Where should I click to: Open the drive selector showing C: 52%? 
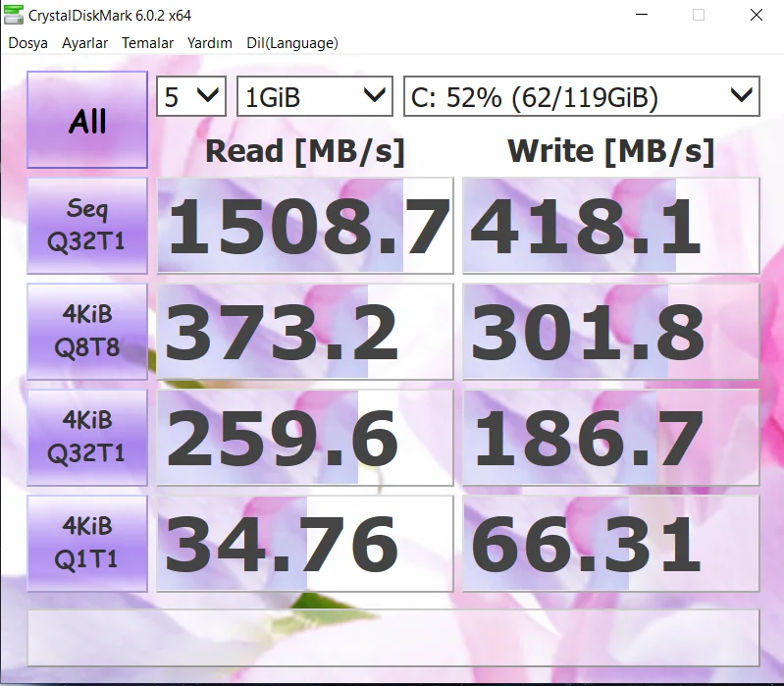(582, 96)
